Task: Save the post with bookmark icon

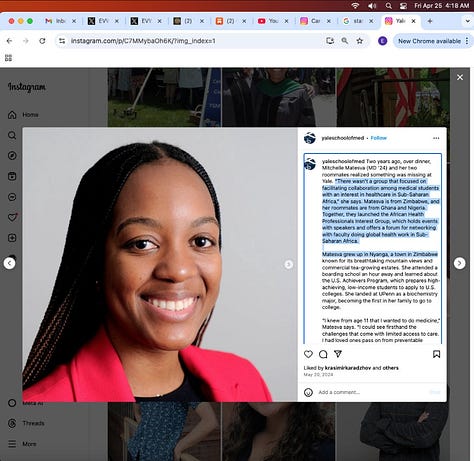Action: 436,354
